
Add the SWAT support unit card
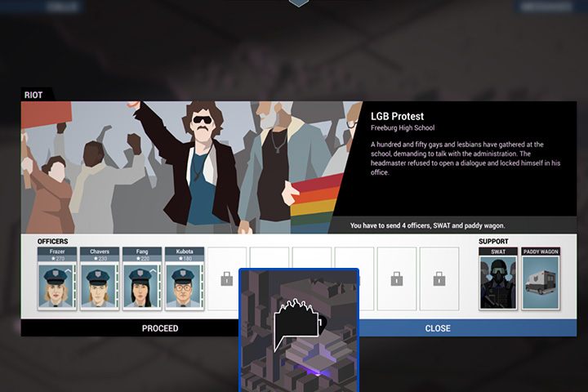tap(498, 279)
